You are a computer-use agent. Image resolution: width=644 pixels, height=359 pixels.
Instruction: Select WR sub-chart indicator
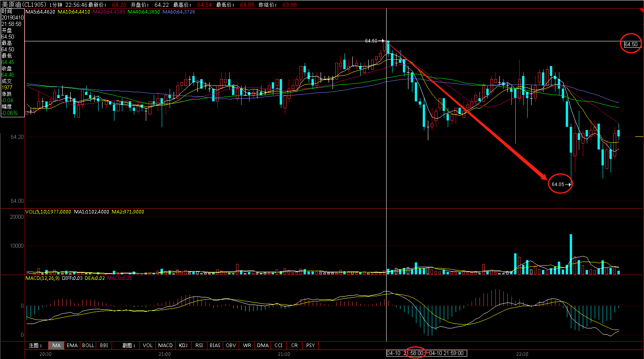pyautogui.click(x=247, y=345)
